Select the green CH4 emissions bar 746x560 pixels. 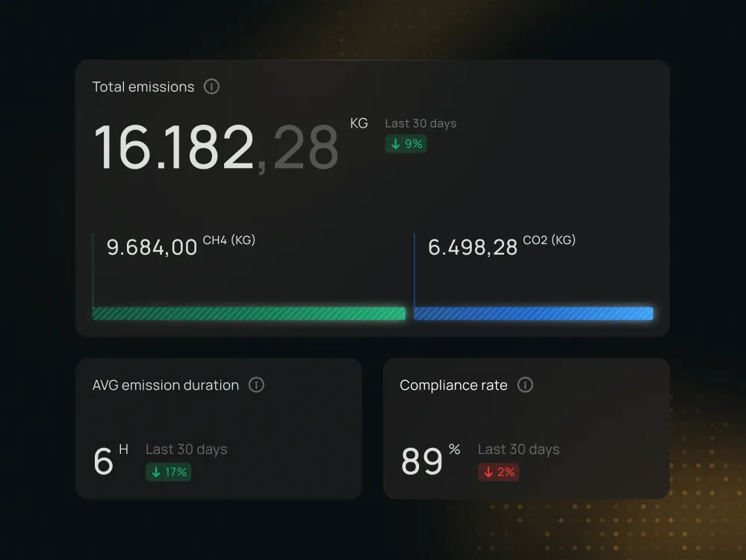click(249, 314)
